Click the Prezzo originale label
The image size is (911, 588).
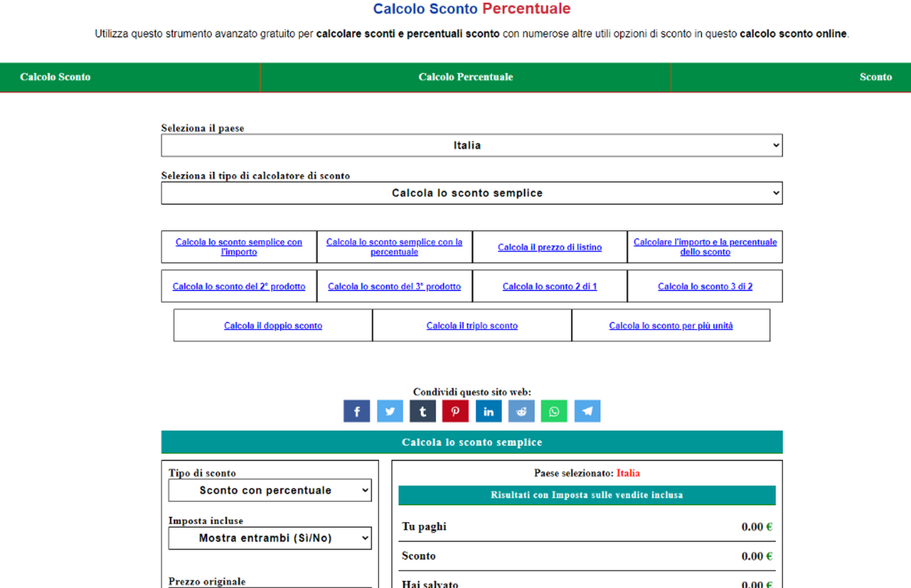click(207, 582)
